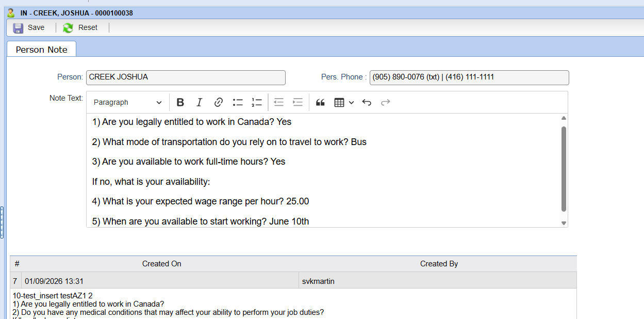Open the Paragraph style dropdown
The image size is (644, 319).
click(127, 102)
